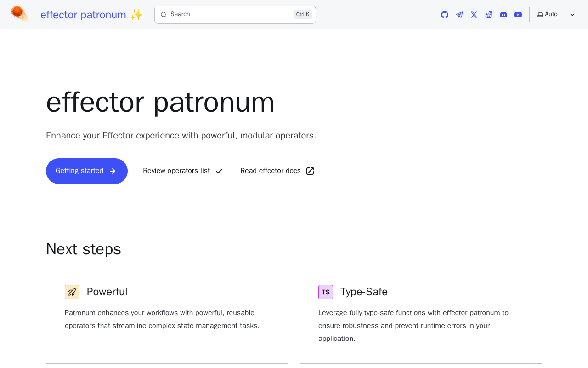
Task: Visit the X (Twitter) profile icon
Action: pyautogui.click(x=474, y=15)
